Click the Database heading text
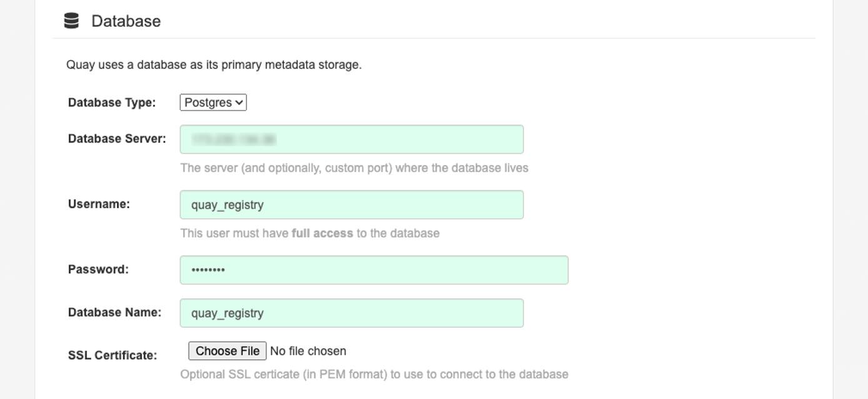 [126, 21]
